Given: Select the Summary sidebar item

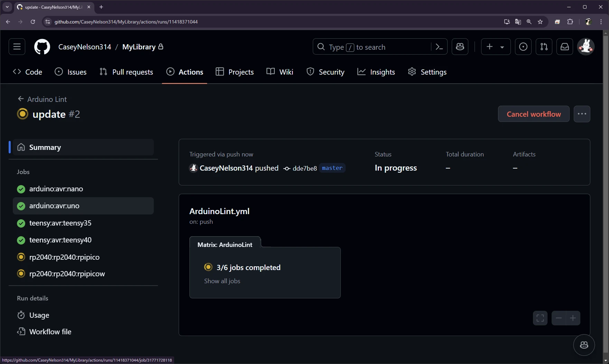Looking at the screenshot, I should click(83, 147).
